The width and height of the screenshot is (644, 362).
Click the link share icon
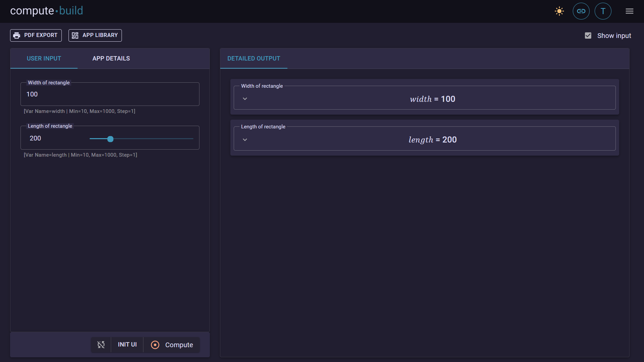point(581,11)
